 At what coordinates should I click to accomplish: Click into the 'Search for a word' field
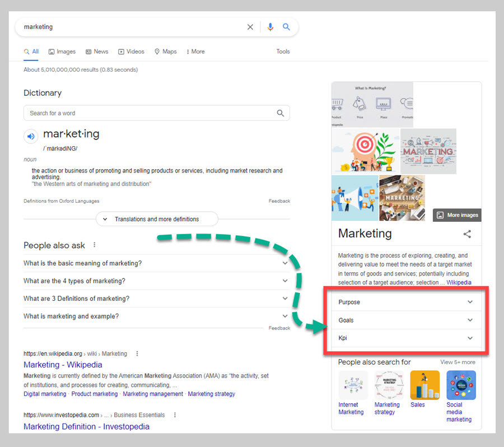tap(148, 113)
